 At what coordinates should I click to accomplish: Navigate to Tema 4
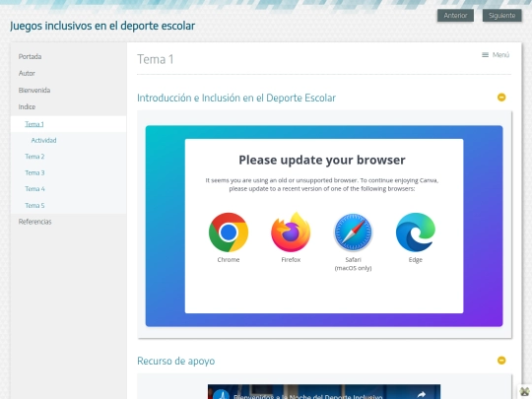pyautogui.click(x=34, y=189)
